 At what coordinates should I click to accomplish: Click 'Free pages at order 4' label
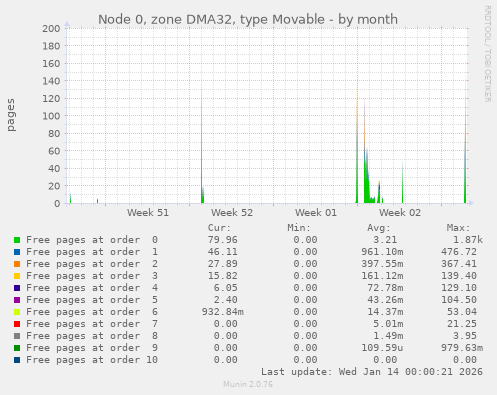[x=92, y=288]
